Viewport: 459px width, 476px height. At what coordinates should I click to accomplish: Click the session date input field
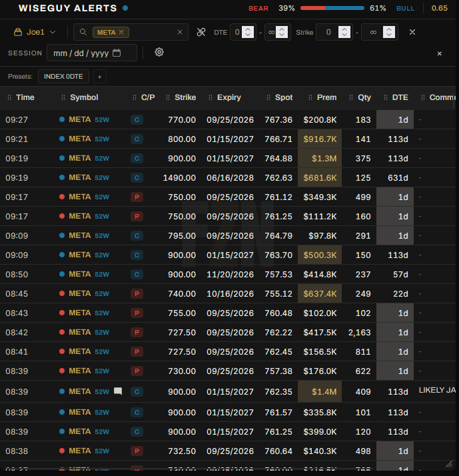pos(92,53)
